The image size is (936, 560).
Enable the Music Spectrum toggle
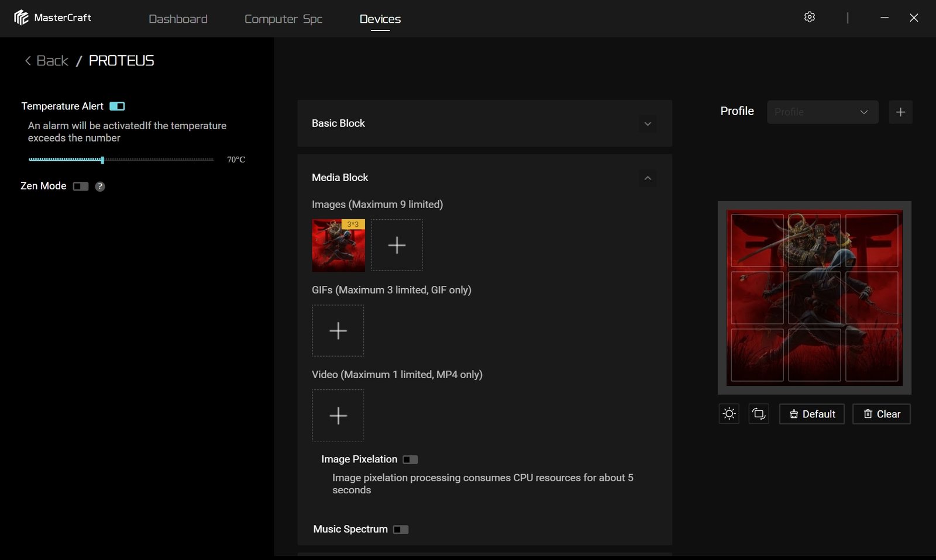pyautogui.click(x=401, y=530)
